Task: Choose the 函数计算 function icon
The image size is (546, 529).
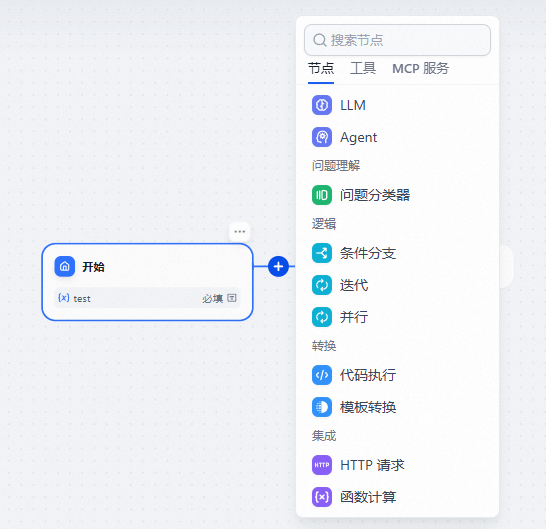Action: pyautogui.click(x=322, y=497)
